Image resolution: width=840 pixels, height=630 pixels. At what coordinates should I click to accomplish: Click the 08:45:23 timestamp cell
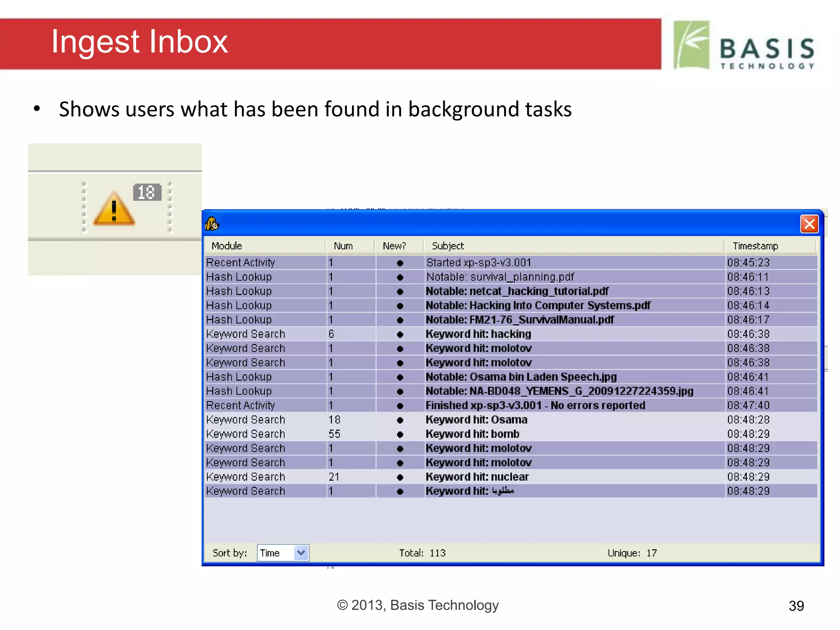[x=771, y=262]
